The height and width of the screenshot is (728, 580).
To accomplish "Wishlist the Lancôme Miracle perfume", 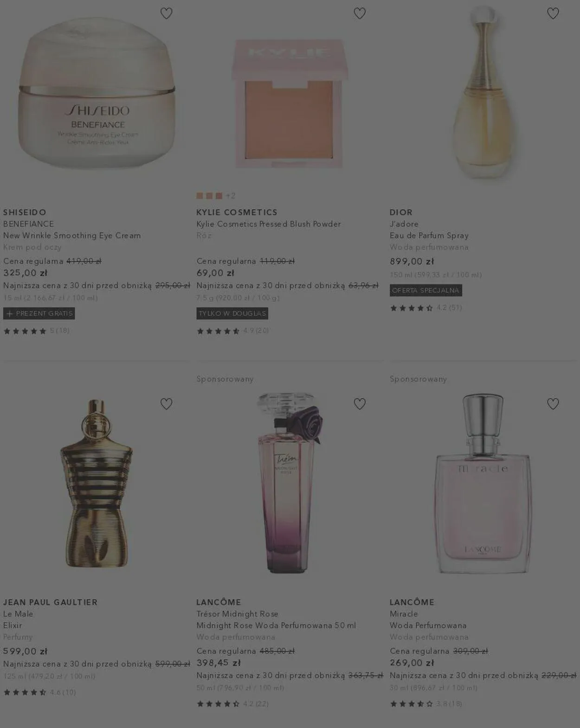I will pyautogui.click(x=553, y=404).
